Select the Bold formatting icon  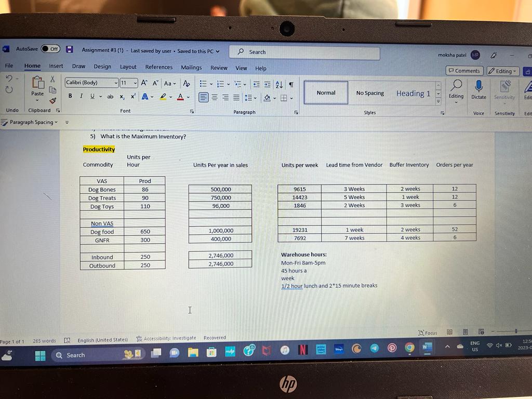pos(70,96)
